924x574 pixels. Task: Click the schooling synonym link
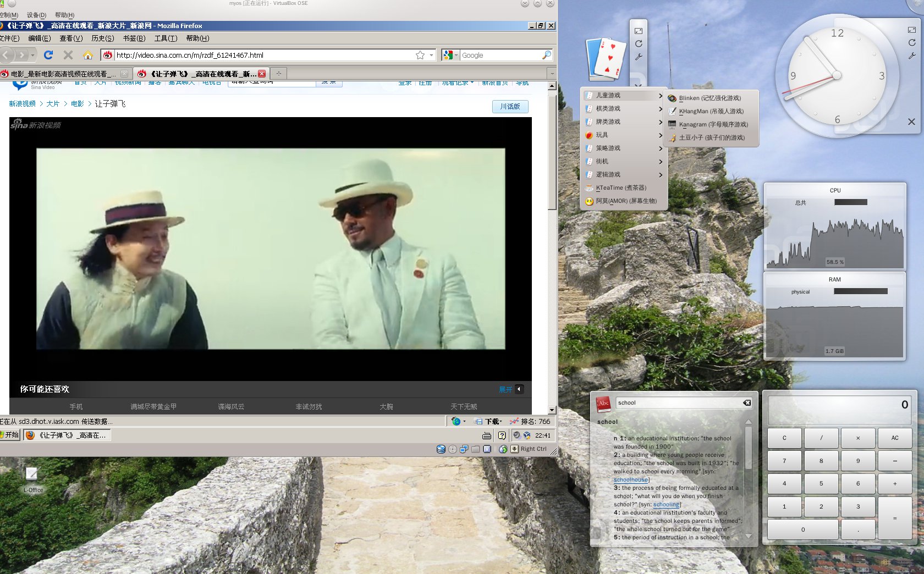666,505
